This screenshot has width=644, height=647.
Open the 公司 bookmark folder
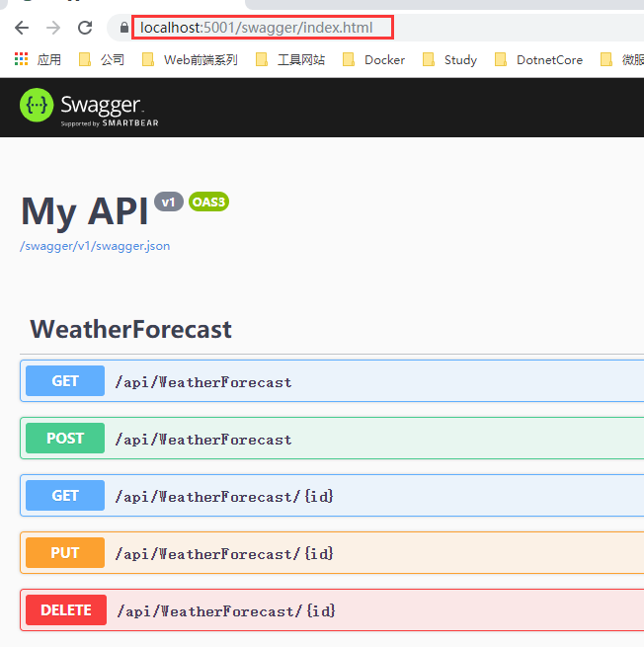pos(102,60)
